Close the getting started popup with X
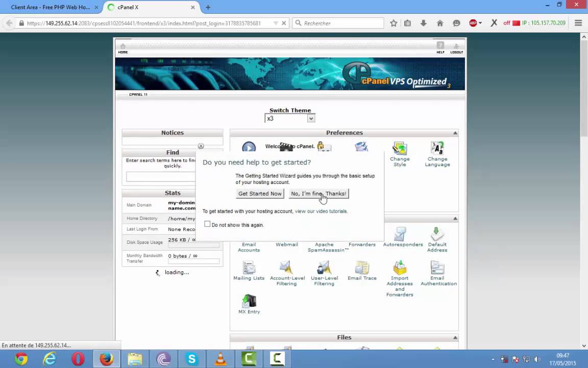 (201, 146)
